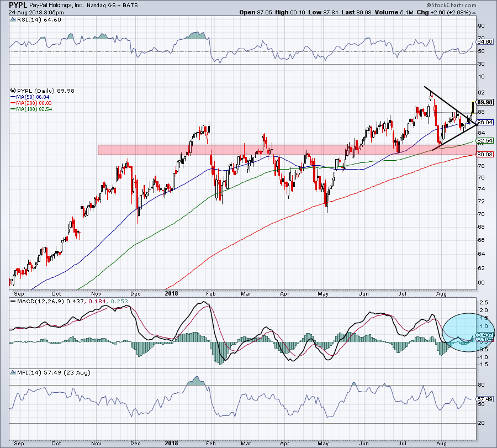Click the PYPL (Daily) 89.98 legend text
This screenshot has height=448, width=497.
(46, 91)
